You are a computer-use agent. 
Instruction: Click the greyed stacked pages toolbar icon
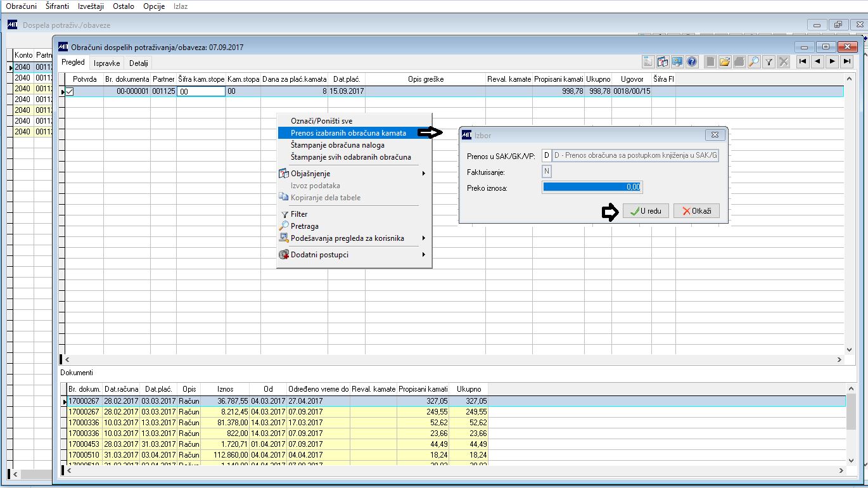(x=739, y=61)
